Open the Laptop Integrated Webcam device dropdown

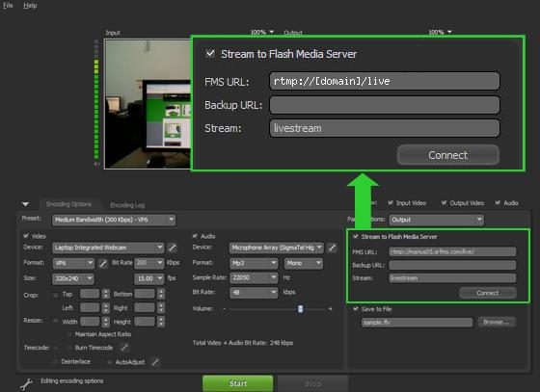pos(108,248)
